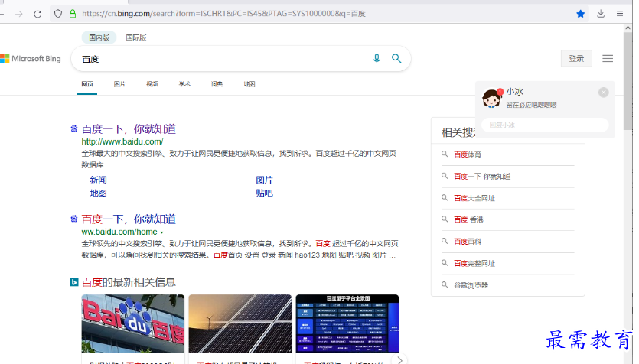
Task: Click the magnifier search icon in search box
Action: pyautogui.click(x=396, y=58)
